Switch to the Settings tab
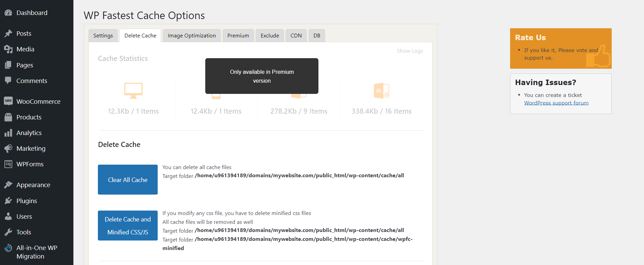Screen dimensions: 644x265 103,36
